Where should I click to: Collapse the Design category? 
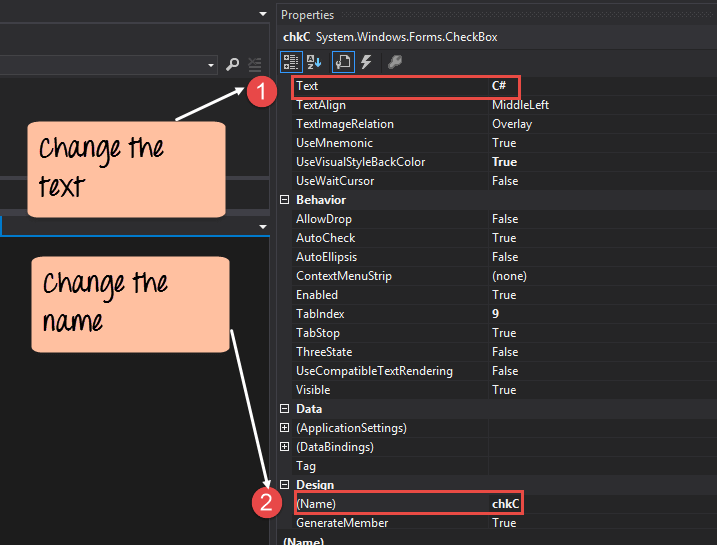click(285, 485)
